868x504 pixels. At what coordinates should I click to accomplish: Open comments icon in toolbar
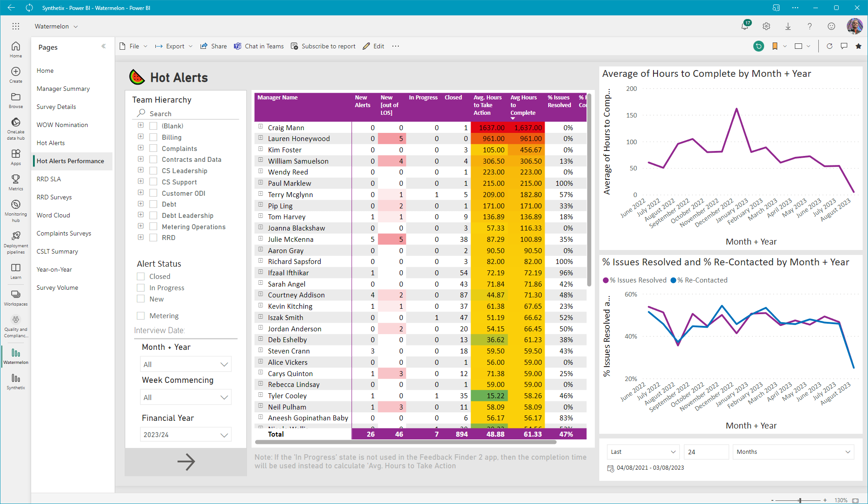tap(844, 46)
